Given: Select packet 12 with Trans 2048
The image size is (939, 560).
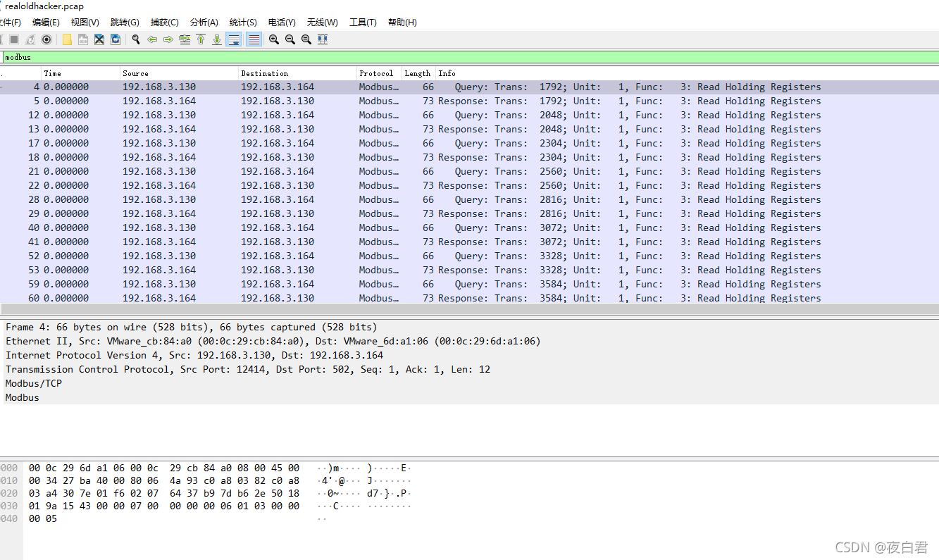Looking at the screenshot, I should coord(469,115).
